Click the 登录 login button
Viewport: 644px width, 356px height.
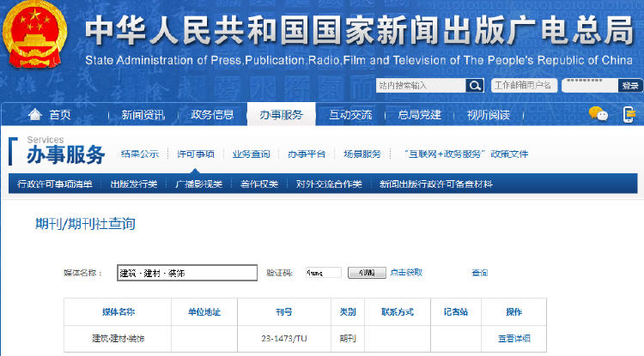(x=630, y=85)
